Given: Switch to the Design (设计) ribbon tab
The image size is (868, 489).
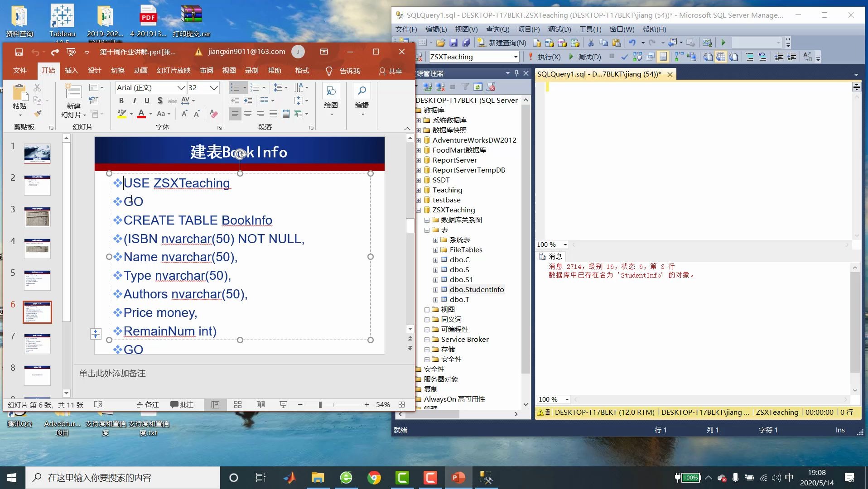Looking at the screenshot, I should [94, 71].
